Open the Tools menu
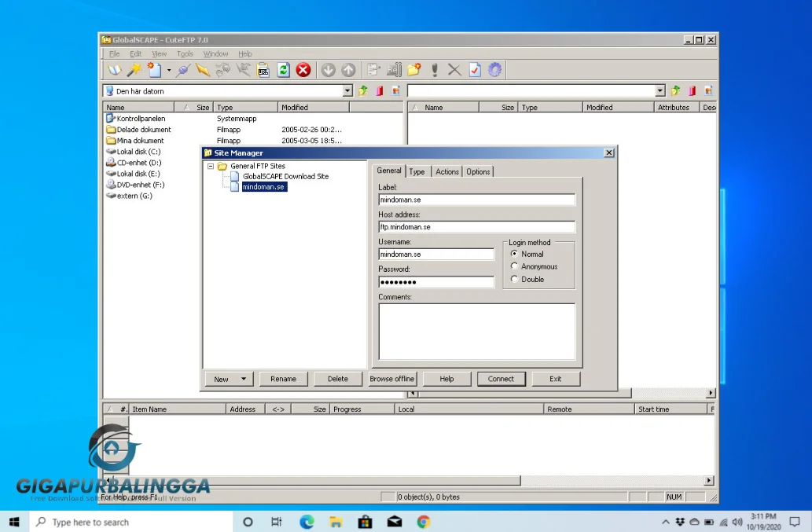The height and width of the screenshot is (532, 812). tap(185, 53)
